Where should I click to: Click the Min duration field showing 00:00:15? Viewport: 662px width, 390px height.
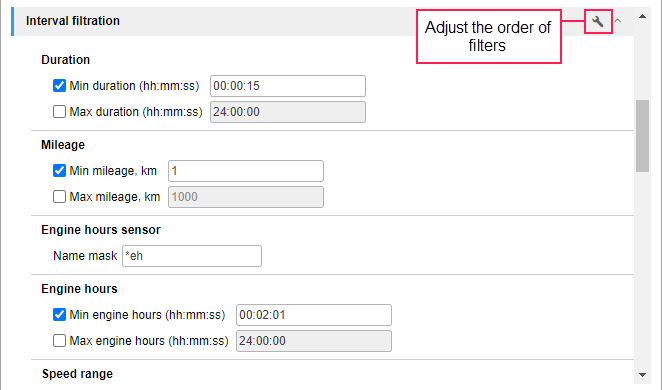288,86
